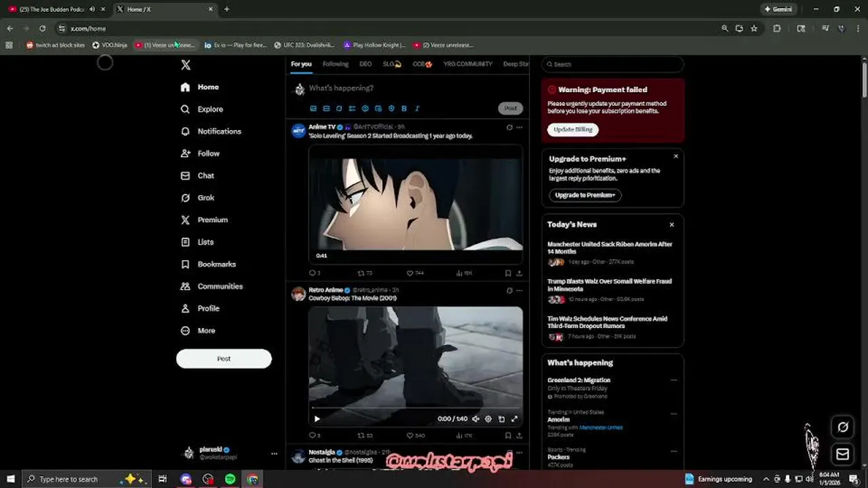Play the Cowboy Bebop video
This screenshot has height=488, width=868.
[317, 419]
